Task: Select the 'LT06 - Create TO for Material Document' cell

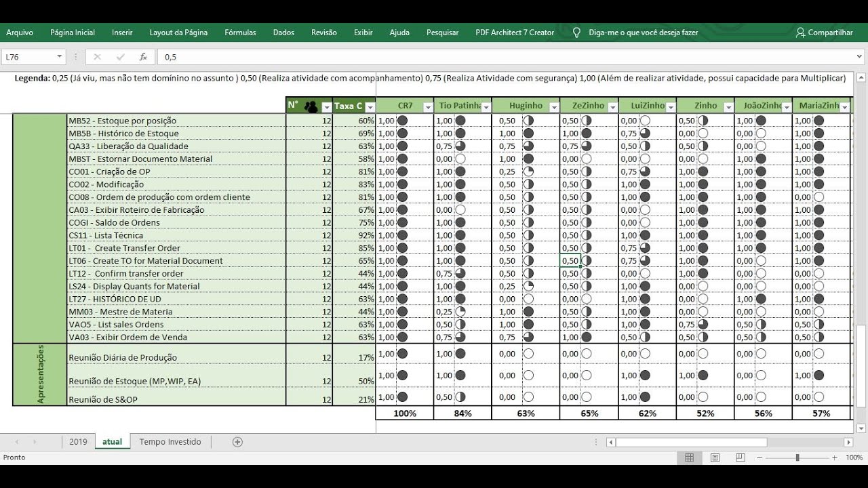Action: coord(176,261)
